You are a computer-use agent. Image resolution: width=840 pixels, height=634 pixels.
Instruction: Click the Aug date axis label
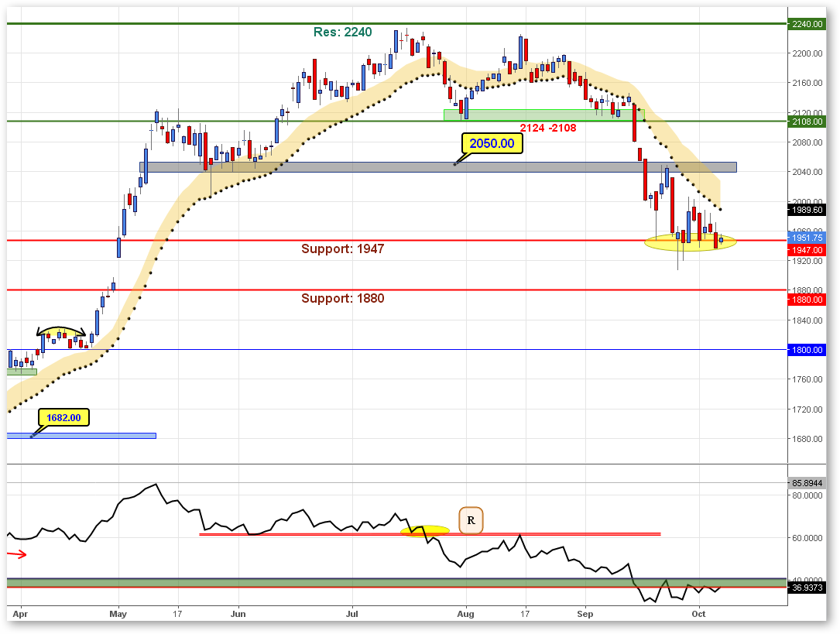tap(465, 614)
